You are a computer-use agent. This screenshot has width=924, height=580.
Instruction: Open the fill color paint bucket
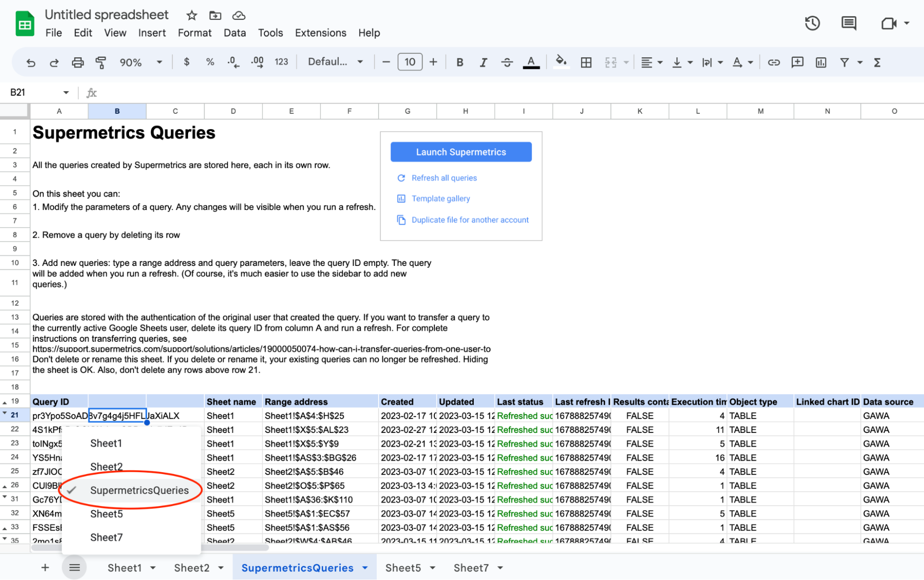(561, 62)
